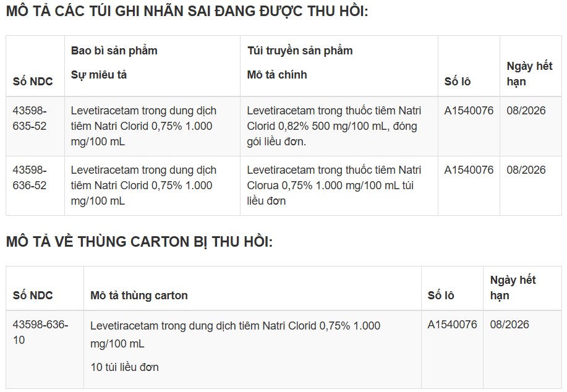Viewport: 567px width, 392px height.
Task: Click NDC number 43598-636-52
Action: tap(30, 177)
